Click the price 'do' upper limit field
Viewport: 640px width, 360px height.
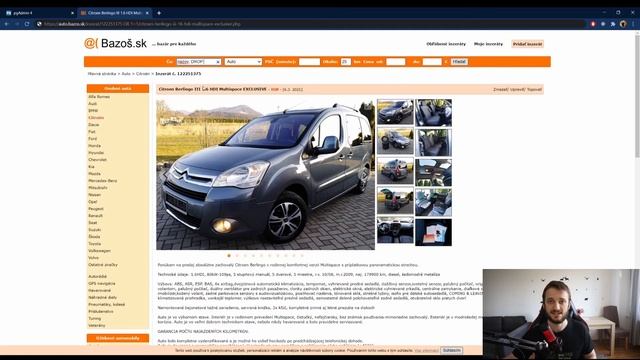pyautogui.click(x=432, y=62)
